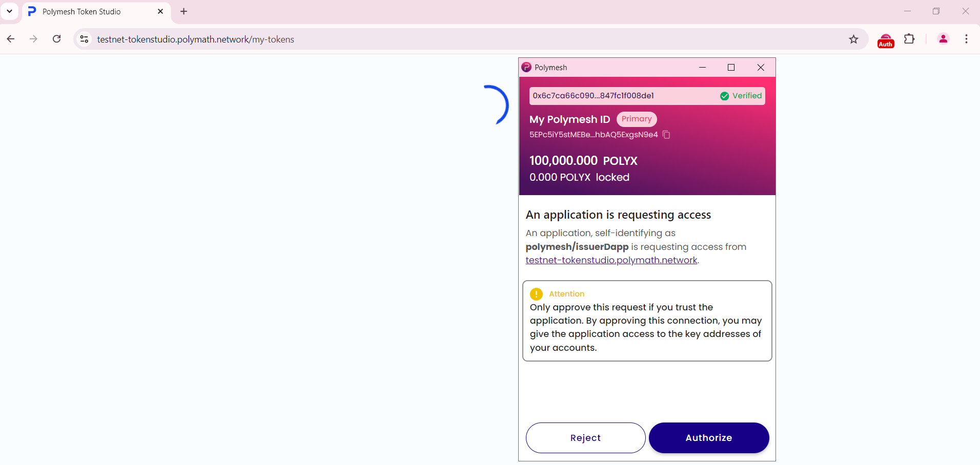Close the Polymesh Token Studio tab
Image resolution: width=980 pixels, height=465 pixels.
click(x=160, y=11)
